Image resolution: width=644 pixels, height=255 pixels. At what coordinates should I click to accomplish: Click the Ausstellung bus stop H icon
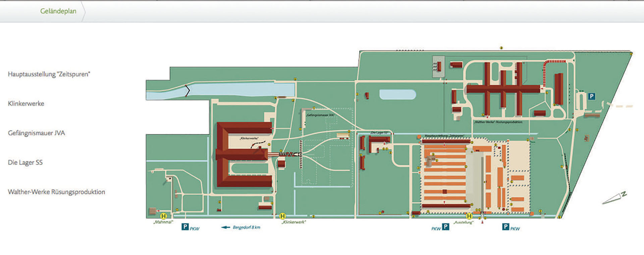[x=469, y=216]
